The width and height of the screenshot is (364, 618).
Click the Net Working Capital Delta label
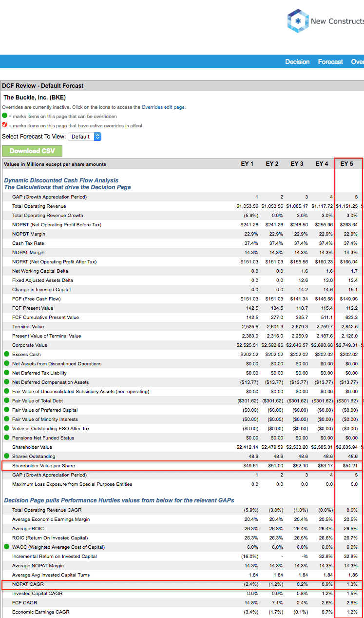point(40,271)
